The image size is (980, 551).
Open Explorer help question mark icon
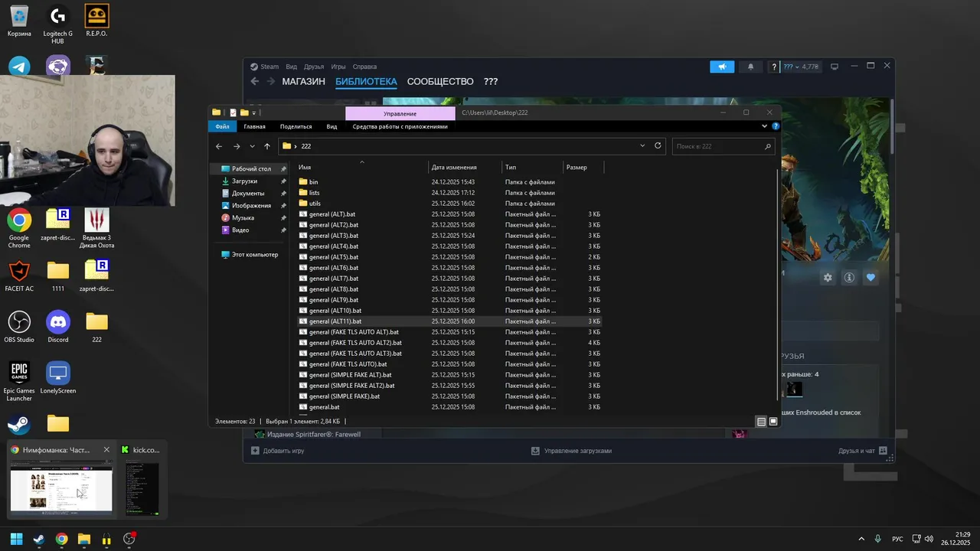(x=776, y=126)
